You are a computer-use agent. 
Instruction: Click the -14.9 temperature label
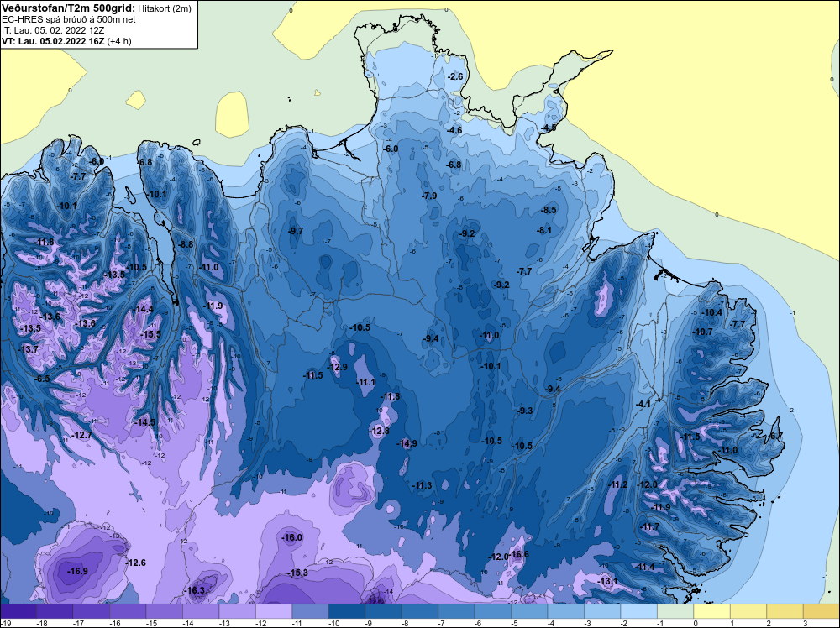click(407, 443)
